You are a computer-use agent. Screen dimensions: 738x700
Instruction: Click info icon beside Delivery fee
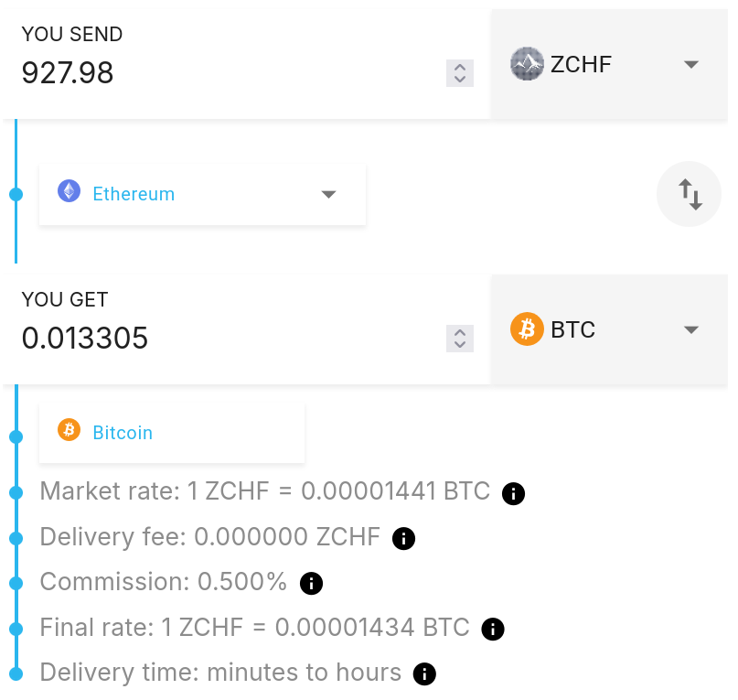[x=403, y=539]
